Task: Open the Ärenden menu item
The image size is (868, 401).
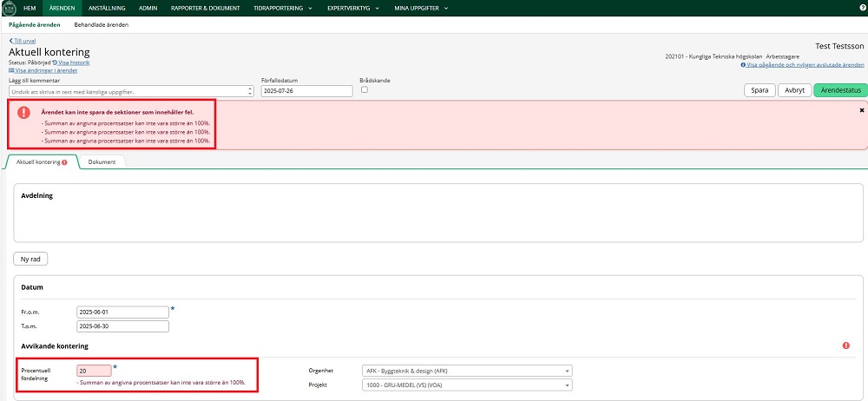Action: point(62,9)
